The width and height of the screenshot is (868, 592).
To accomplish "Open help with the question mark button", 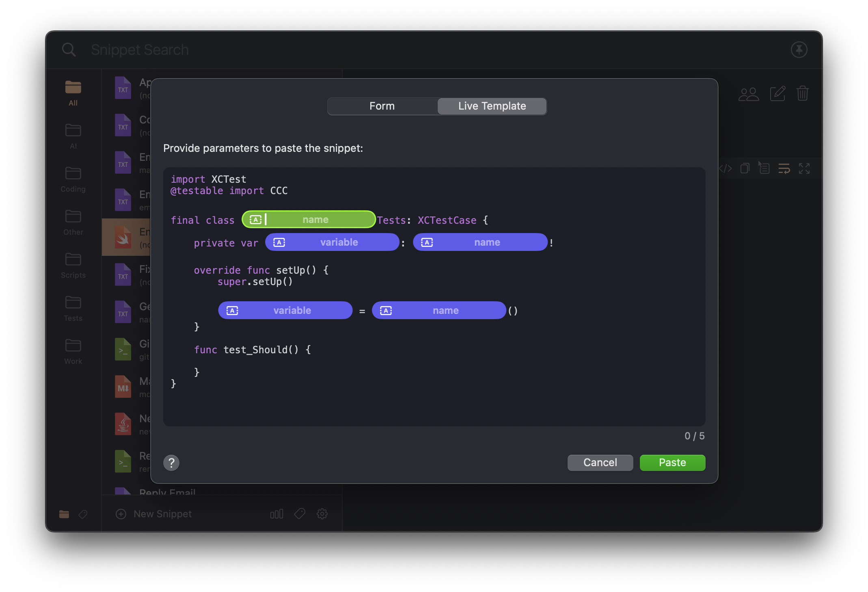I will 171,462.
